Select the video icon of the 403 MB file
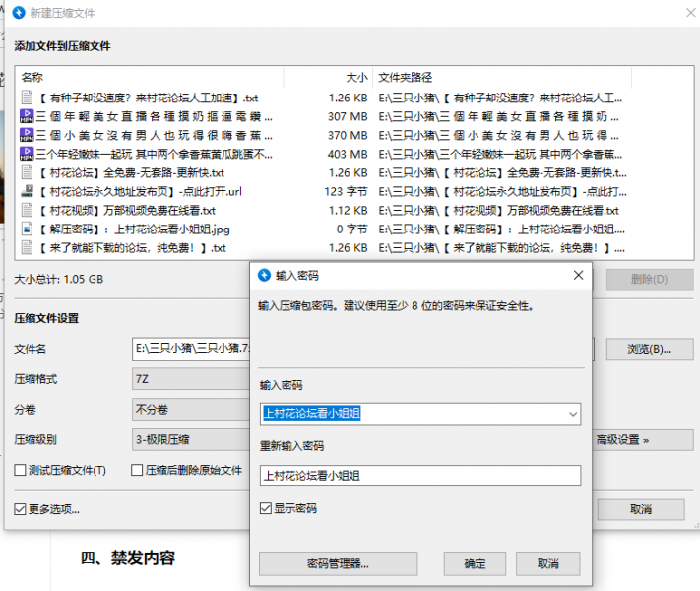 pos(28,154)
